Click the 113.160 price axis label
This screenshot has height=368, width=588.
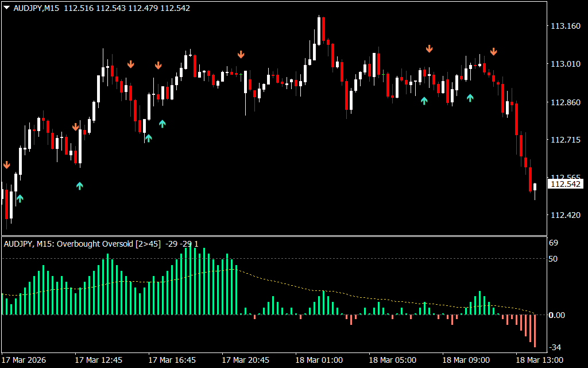point(565,26)
